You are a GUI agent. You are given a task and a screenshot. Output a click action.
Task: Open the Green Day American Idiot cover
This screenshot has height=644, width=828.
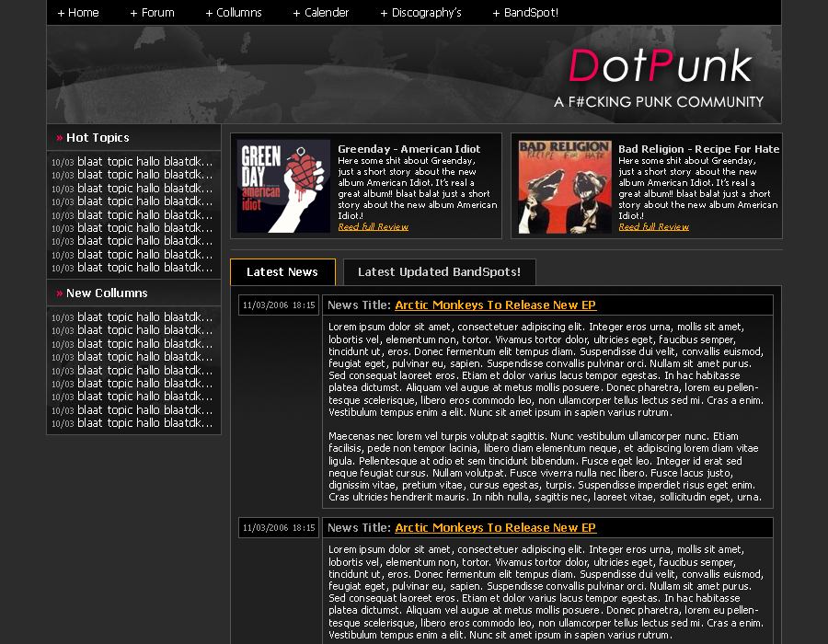click(283, 186)
